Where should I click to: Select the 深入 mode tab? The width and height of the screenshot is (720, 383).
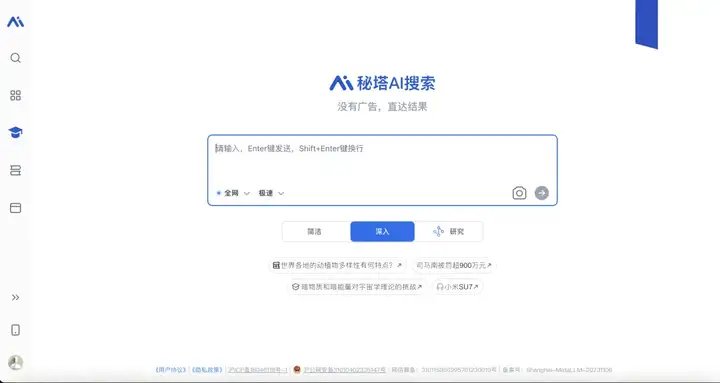pyautogui.click(x=382, y=231)
